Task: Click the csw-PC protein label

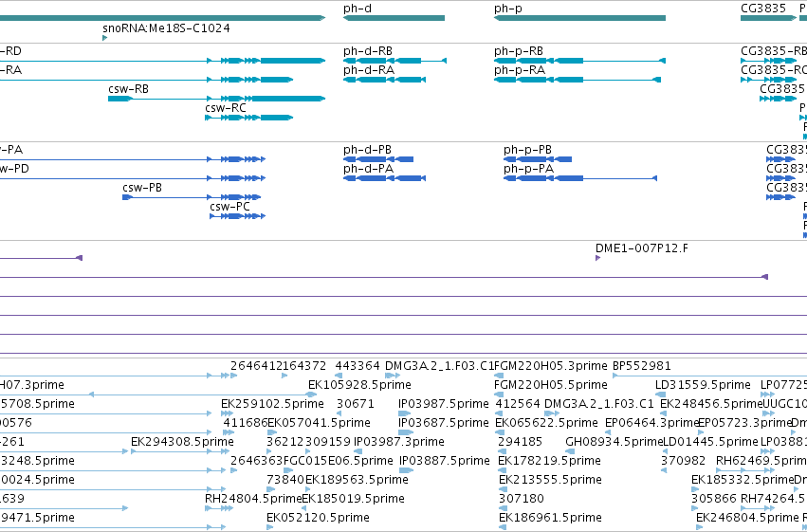Action: 229,207
